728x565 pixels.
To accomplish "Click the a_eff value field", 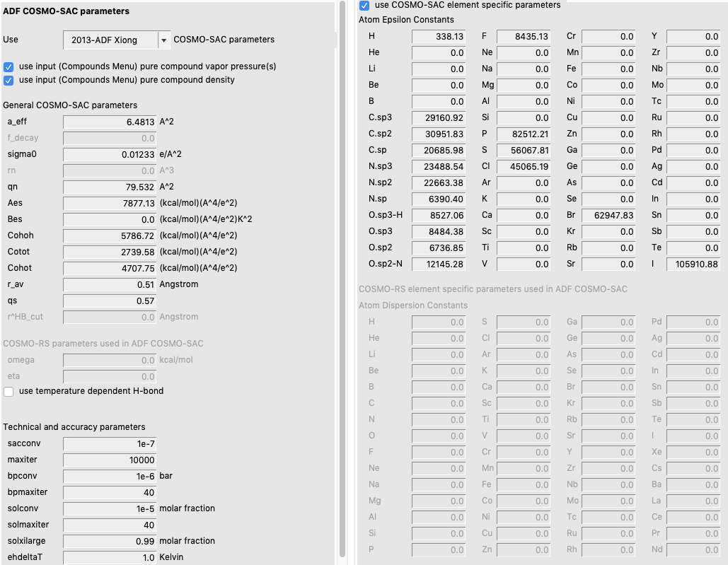I will coord(110,122).
